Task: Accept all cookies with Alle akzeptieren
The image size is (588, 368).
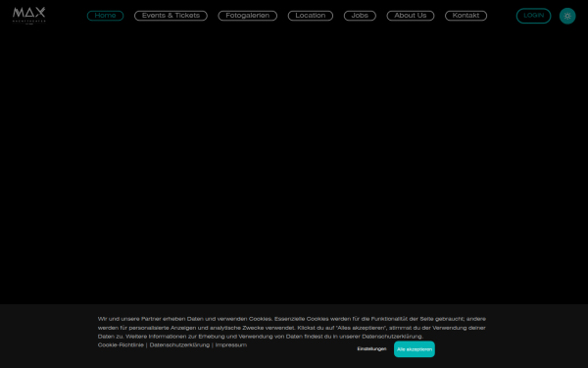Action: [415, 349]
